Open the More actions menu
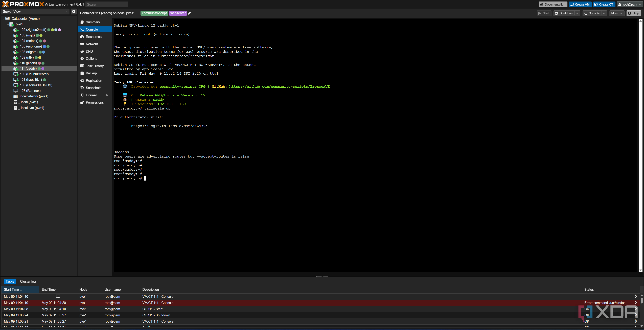 [616, 13]
